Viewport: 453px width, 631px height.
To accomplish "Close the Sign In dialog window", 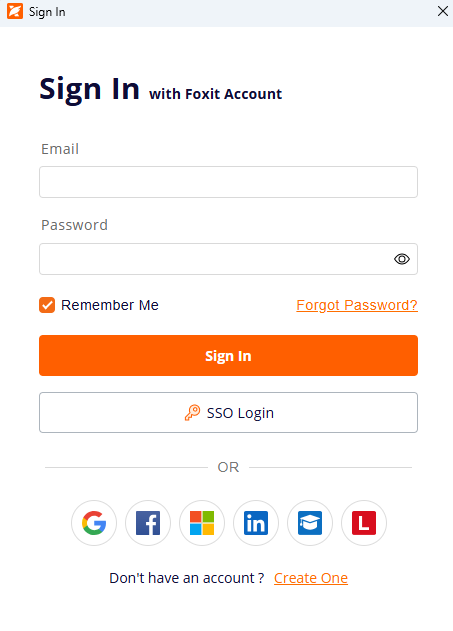I will coord(443,11).
